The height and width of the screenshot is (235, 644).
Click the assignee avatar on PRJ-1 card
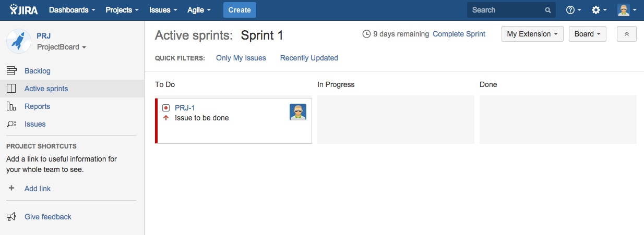coord(298,112)
